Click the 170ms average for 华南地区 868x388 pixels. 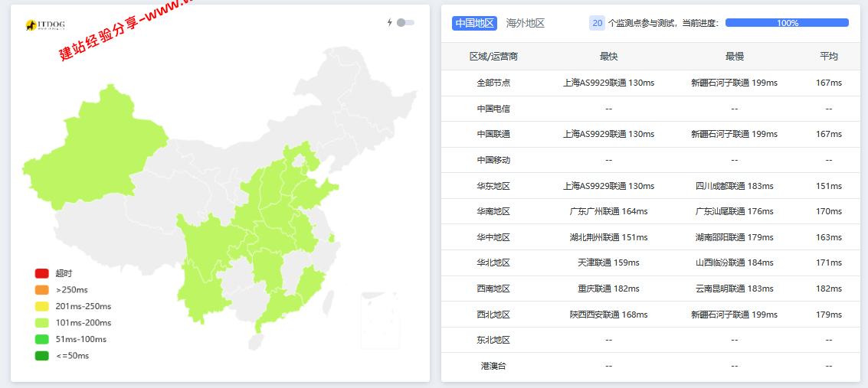point(829,212)
